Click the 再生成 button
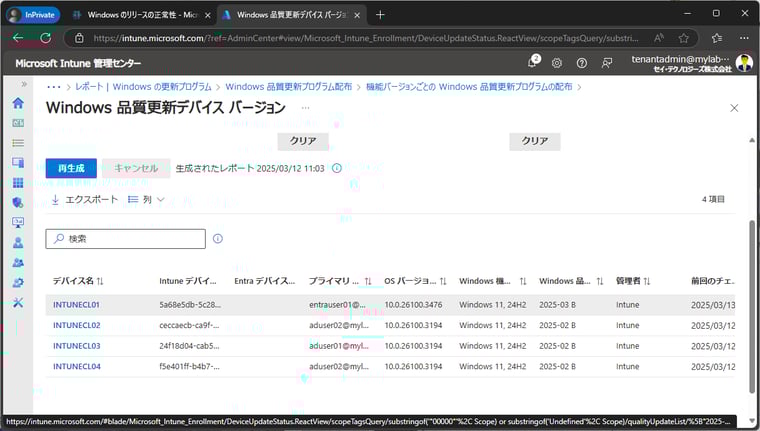The image size is (760, 431). point(71,168)
